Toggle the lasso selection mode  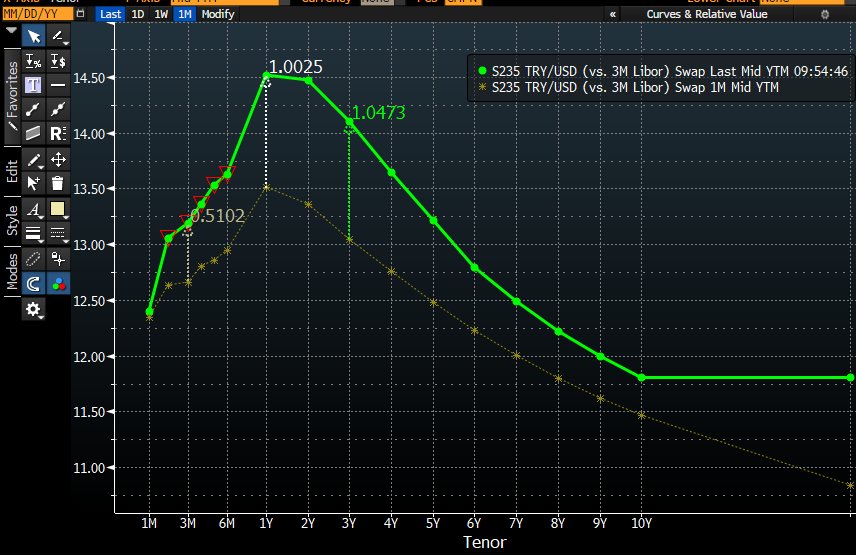(x=33, y=259)
